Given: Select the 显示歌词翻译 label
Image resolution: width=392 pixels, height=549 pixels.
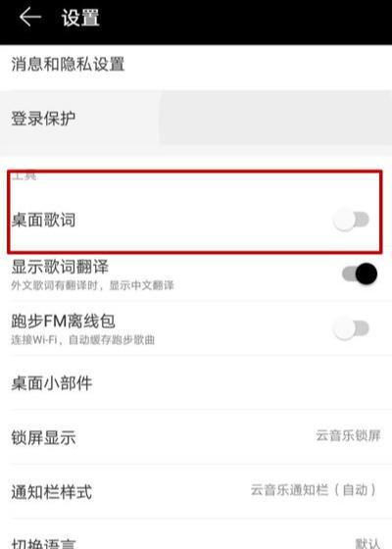Looking at the screenshot, I should (60, 267).
